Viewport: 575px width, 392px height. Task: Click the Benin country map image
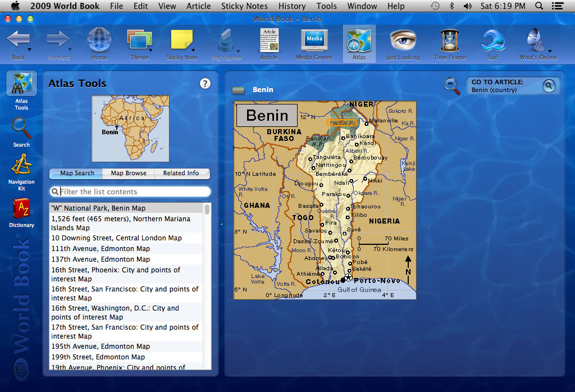point(325,200)
